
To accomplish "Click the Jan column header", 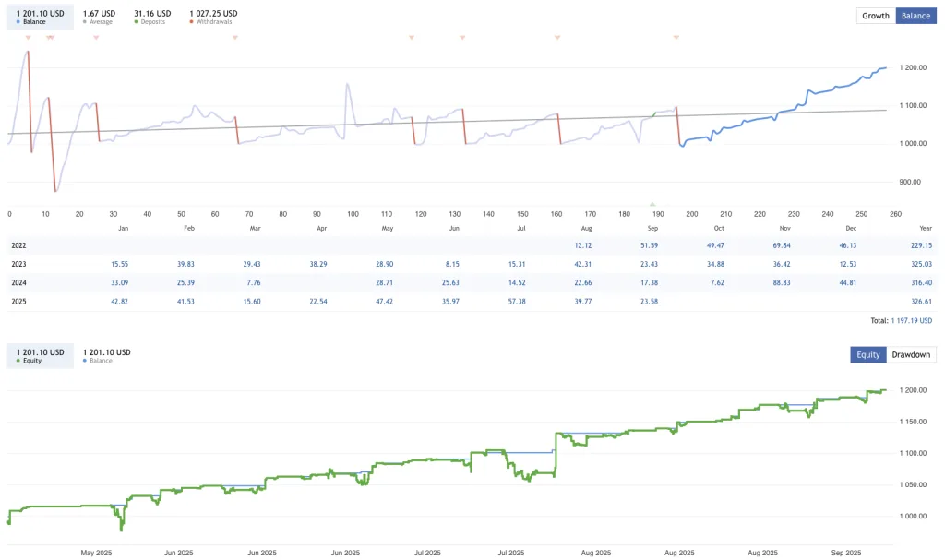I will (x=123, y=228).
